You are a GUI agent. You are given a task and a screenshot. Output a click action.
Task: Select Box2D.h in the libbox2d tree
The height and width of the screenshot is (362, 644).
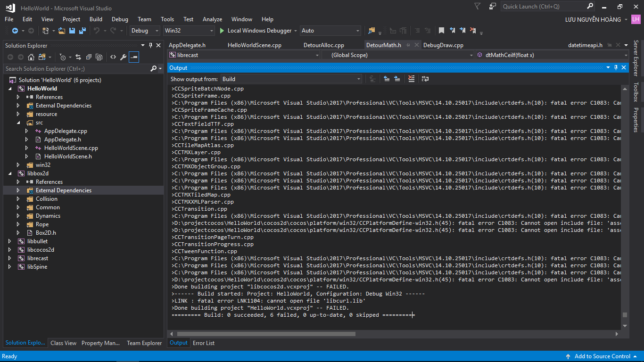click(46, 233)
